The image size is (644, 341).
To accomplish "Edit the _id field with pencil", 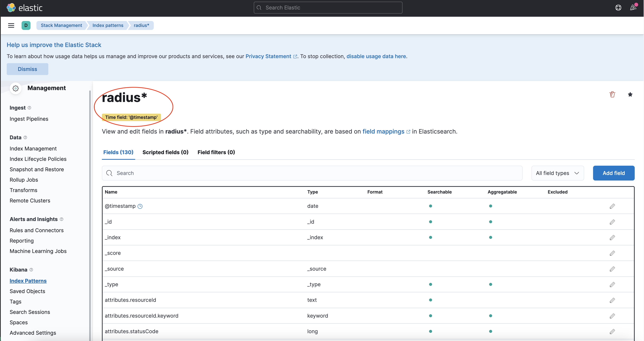I will click(612, 222).
